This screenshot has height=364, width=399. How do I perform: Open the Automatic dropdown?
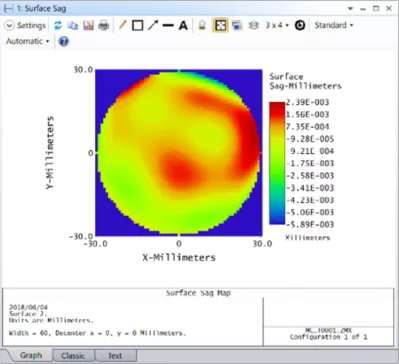pos(28,41)
